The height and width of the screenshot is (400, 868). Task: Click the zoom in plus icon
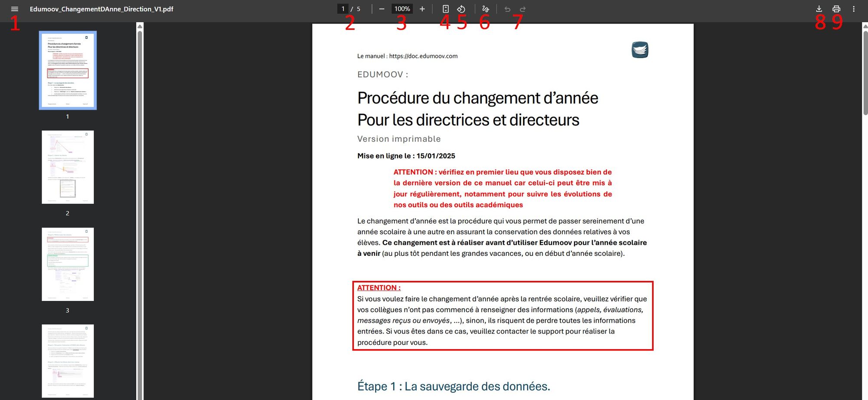[422, 9]
